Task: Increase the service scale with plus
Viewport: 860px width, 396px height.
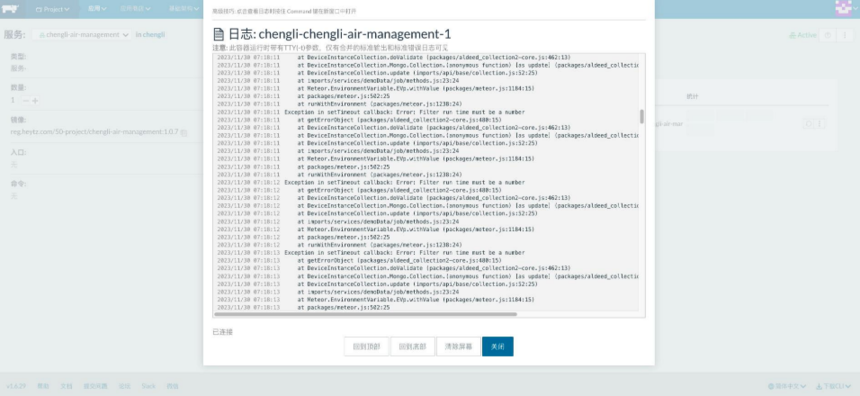Action: (35, 100)
